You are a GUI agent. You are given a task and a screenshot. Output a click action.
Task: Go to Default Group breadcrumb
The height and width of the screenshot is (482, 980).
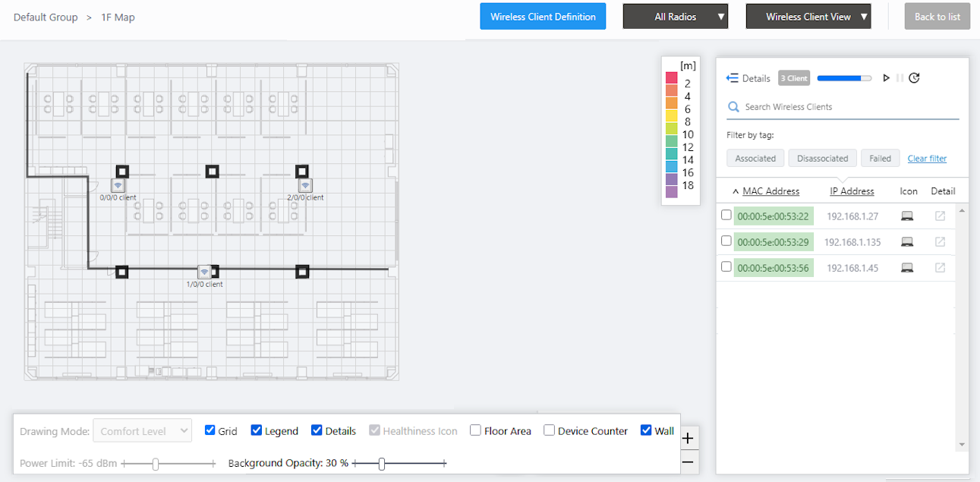[x=46, y=17]
